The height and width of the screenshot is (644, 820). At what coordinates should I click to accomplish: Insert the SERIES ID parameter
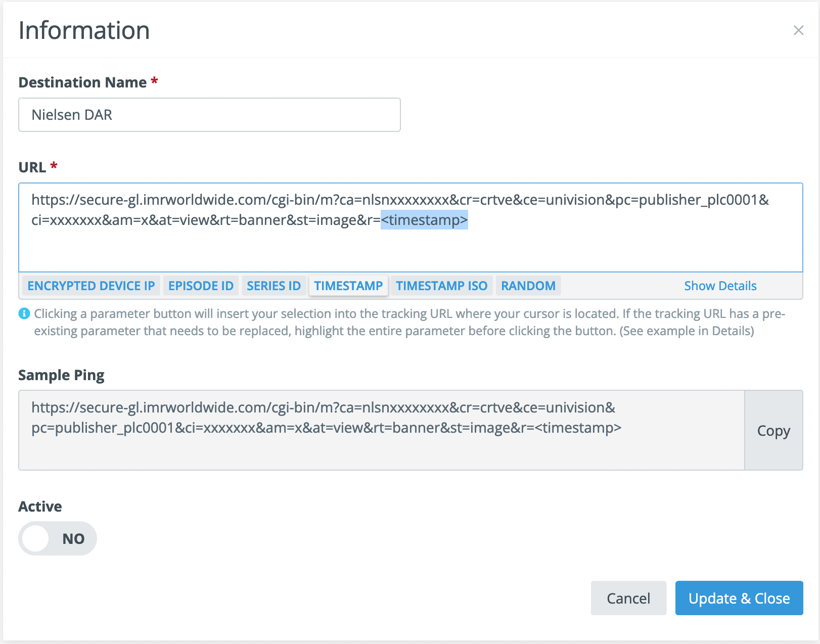274,286
